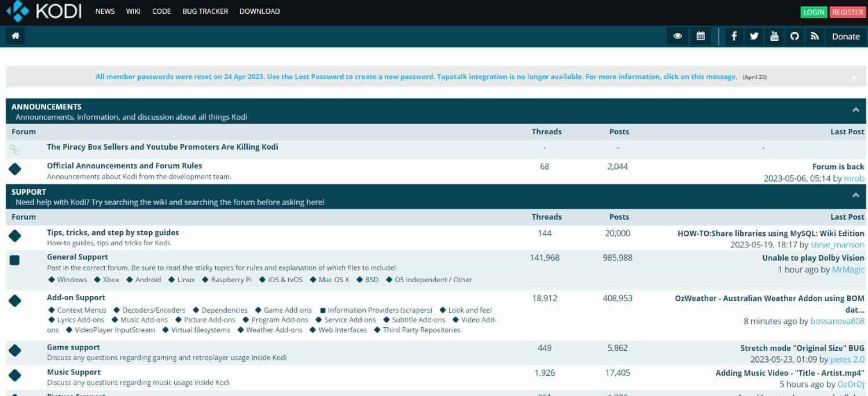Screen dimensions: 868x396
Task: Open last post 'Forum is back'
Action: [838, 166]
